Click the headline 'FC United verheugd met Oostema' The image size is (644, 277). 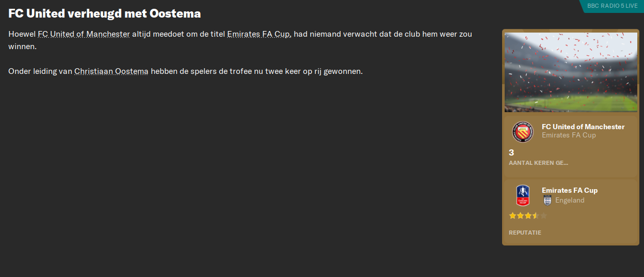click(105, 13)
